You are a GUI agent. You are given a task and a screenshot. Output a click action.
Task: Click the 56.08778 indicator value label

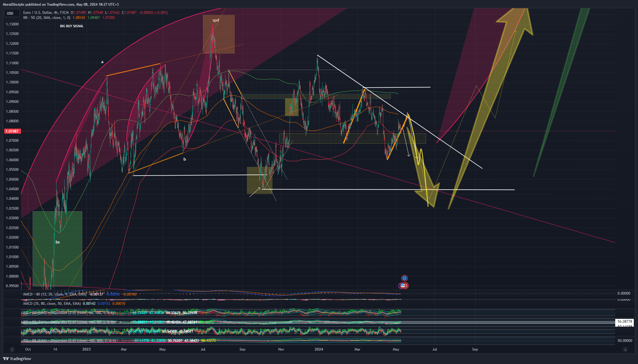[625, 322]
